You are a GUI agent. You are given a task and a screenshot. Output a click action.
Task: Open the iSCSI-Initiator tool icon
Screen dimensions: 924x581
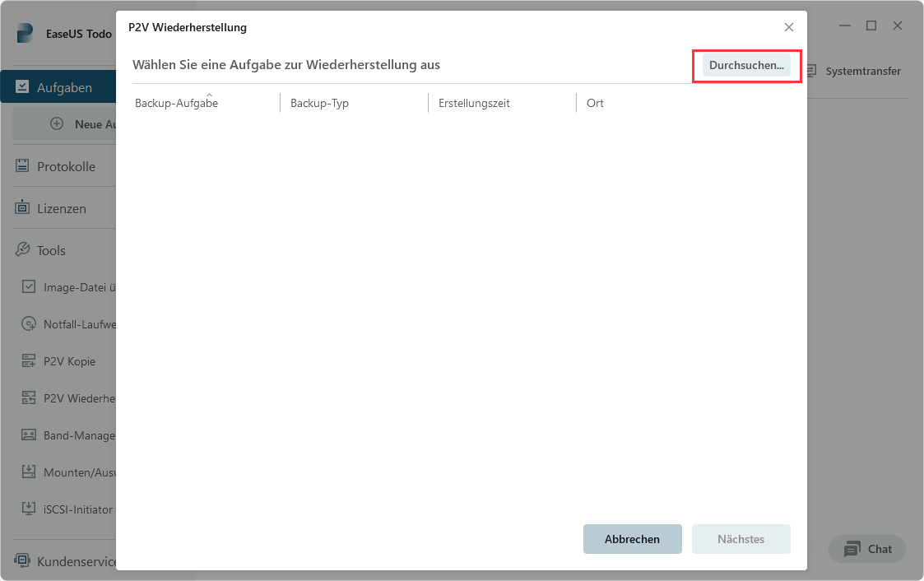[x=29, y=509]
